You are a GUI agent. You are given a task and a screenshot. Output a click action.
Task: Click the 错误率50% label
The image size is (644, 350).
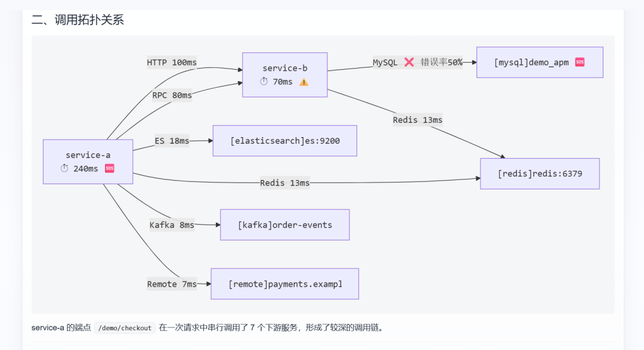(441, 62)
